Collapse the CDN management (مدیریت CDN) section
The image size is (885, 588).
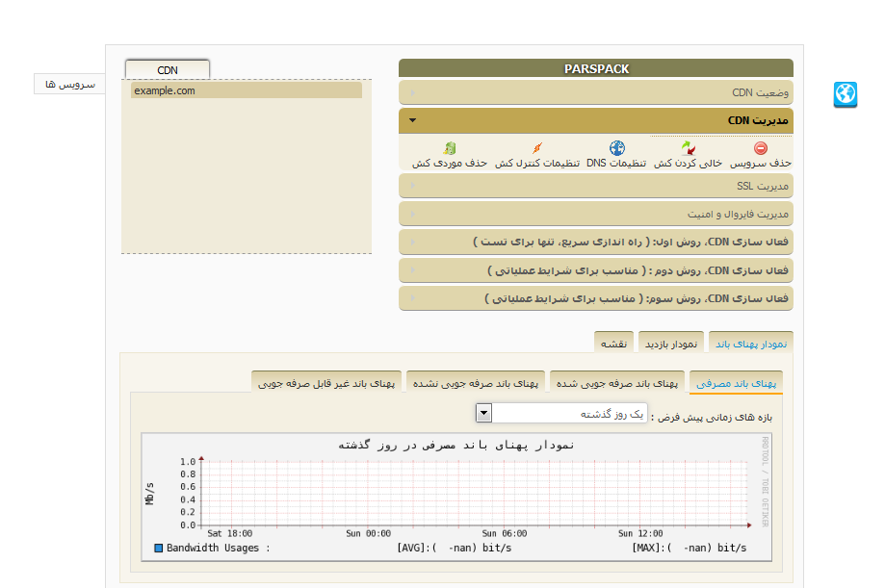pos(595,120)
